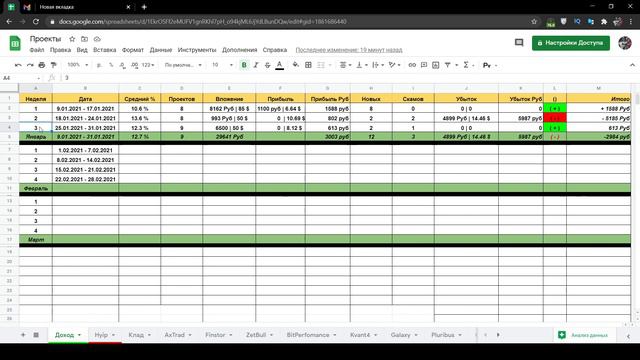Viewport: 640px width, 360px height.
Task: Select red (-) status cell
Action: 555,118
